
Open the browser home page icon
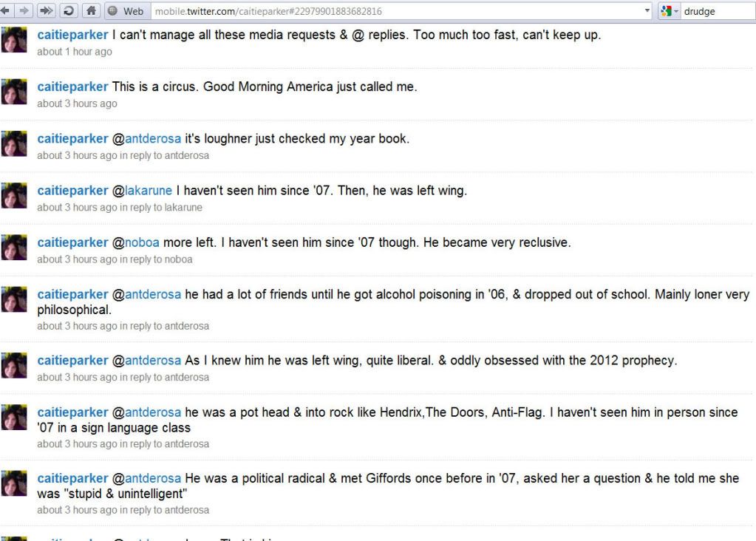(x=91, y=10)
